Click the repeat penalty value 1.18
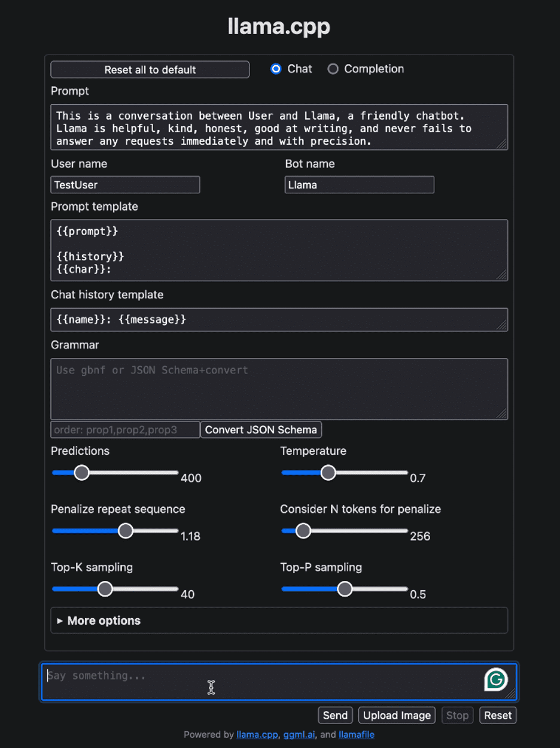This screenshot has height=748, width=560. coord(190,536)
